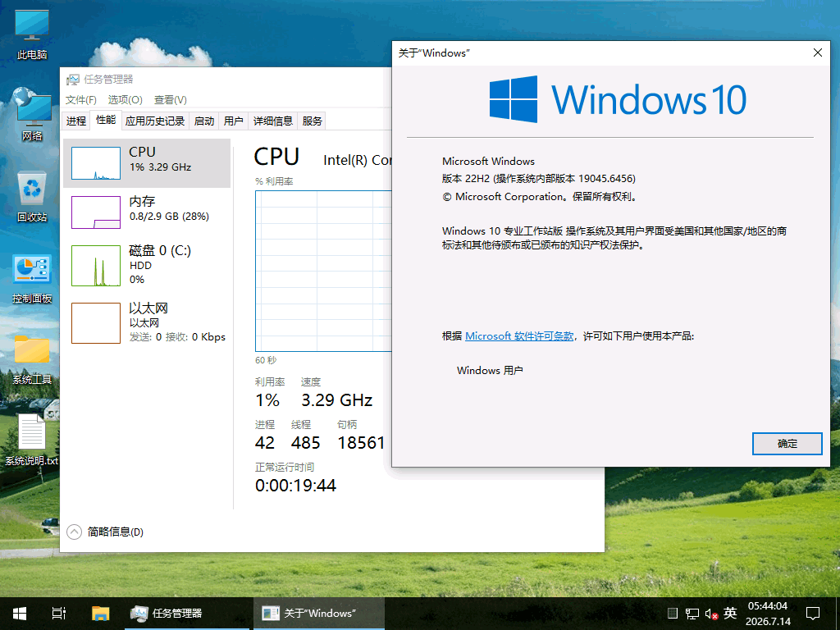Select the 内存 memory usage graph
The height and width of the screenshot is (630, 840).
(x=96, y=212)
